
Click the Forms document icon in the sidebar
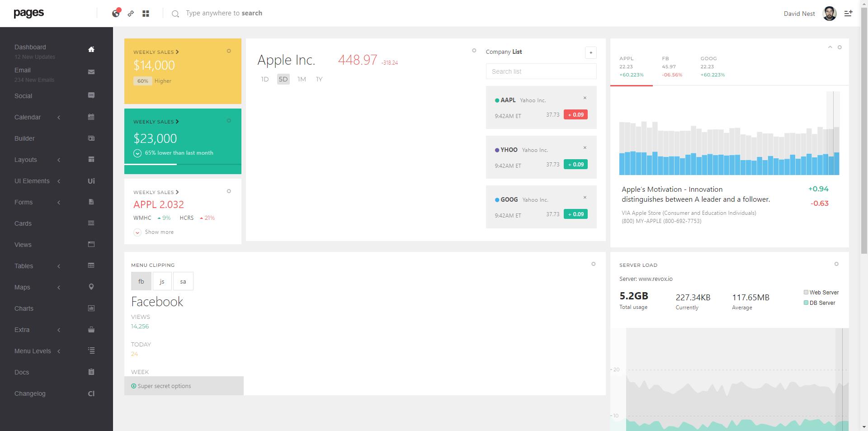tap(91, 202)
